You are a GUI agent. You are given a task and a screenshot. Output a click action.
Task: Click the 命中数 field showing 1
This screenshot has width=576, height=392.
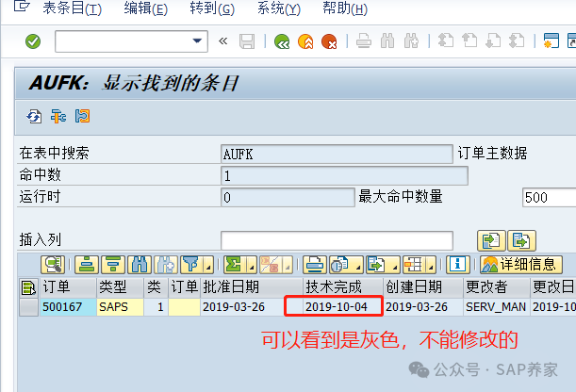click(344, 176)
